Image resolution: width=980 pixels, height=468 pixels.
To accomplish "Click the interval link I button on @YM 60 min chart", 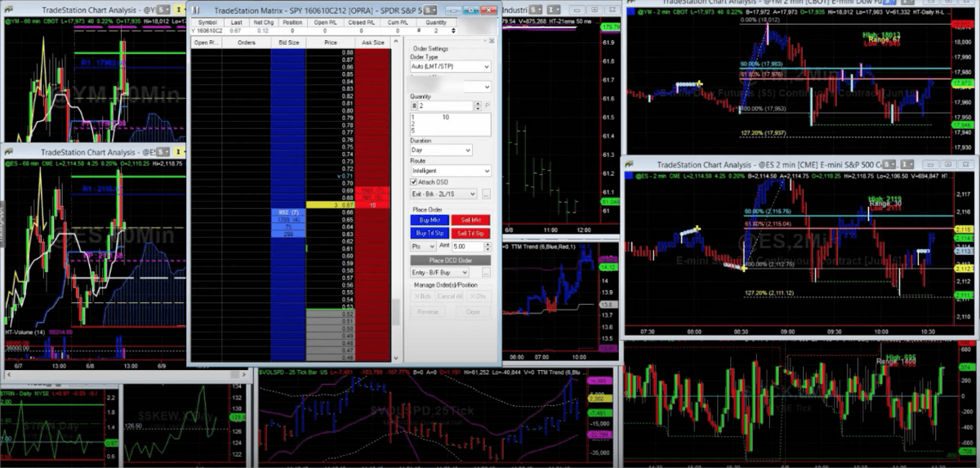I will (180, 10).
